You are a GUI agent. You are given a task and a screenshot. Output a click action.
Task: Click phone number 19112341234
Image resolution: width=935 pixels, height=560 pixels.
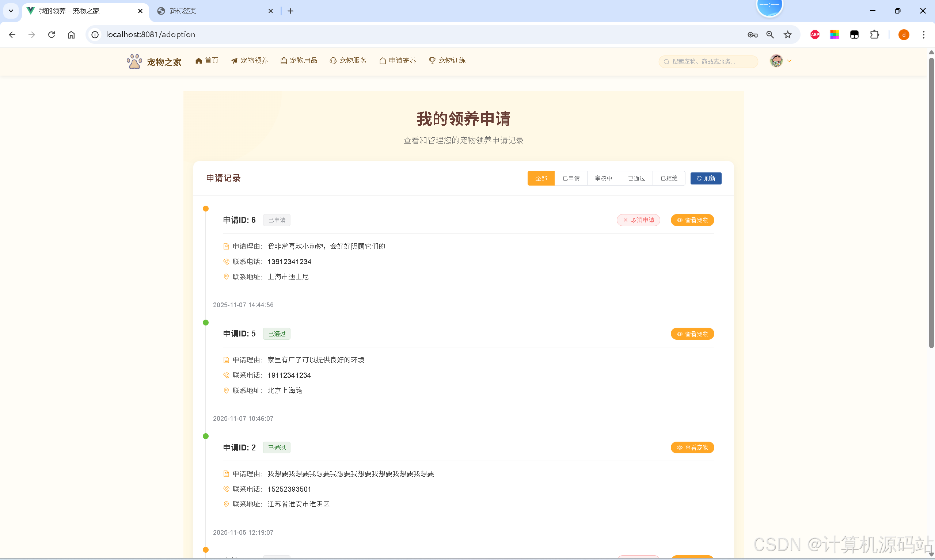(289, 375)
